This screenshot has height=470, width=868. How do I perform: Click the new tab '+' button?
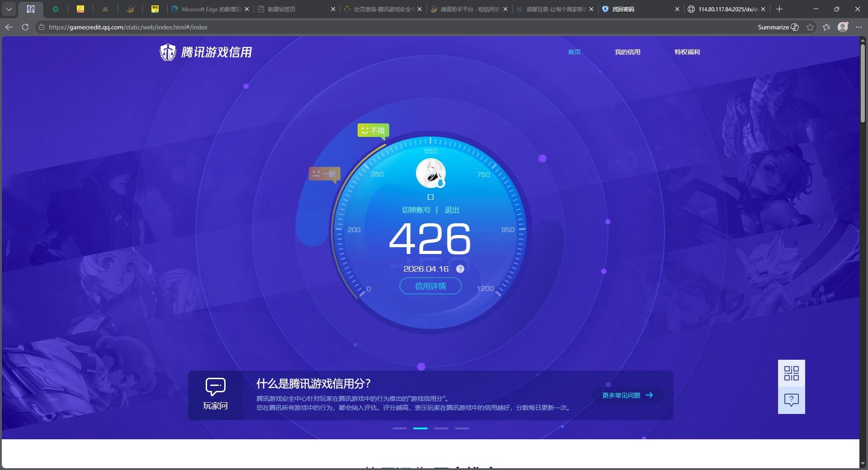tap(779, 9)
